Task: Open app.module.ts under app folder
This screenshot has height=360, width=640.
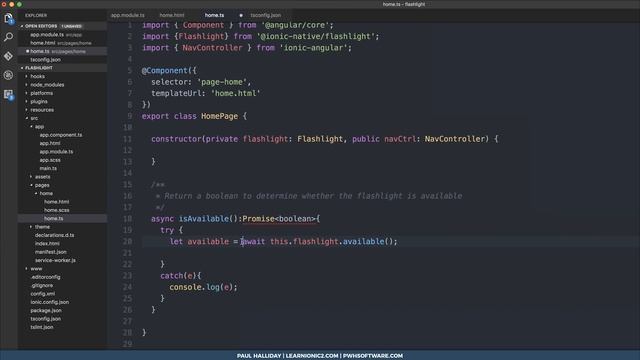Action: (56, 151)
